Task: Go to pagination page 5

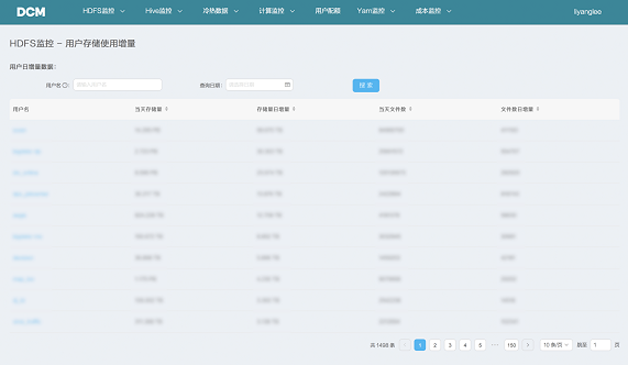Action: [x=480, y=345]
